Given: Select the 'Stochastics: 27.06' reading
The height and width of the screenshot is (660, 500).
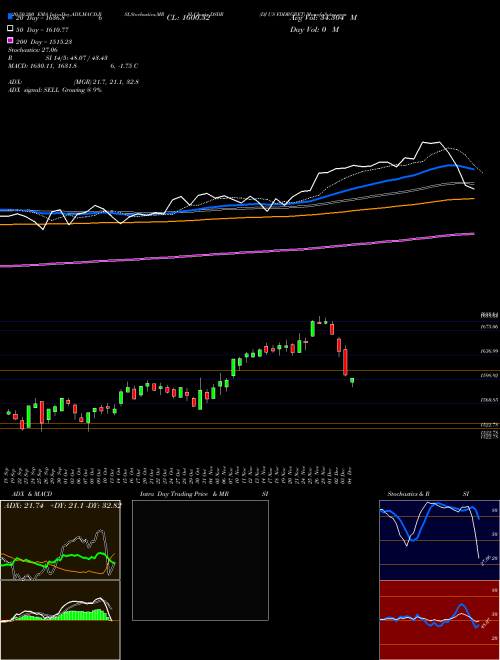Looking at the screenshot, I should click(x=33, y=50).
